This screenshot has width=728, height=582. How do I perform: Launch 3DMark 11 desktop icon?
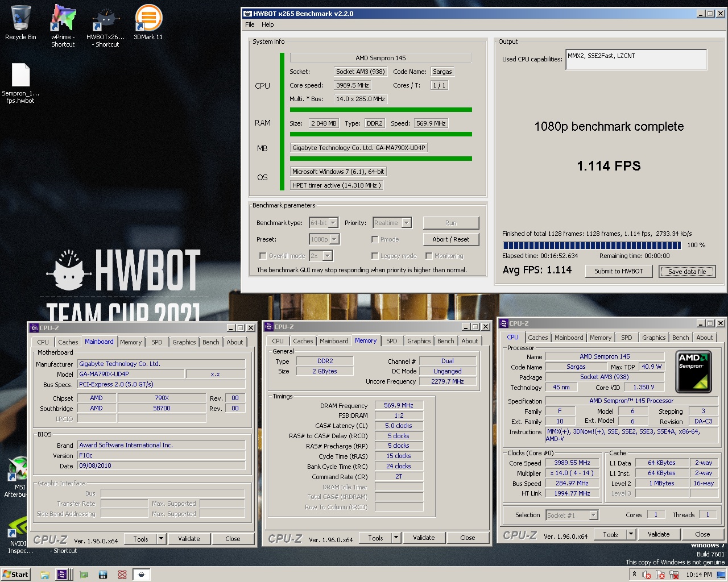[x=148, y=23]
